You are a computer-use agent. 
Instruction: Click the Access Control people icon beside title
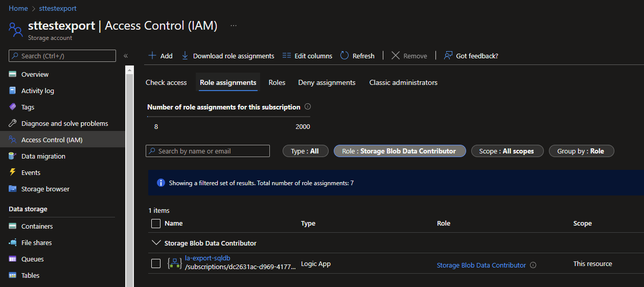(x=16, y=29)
